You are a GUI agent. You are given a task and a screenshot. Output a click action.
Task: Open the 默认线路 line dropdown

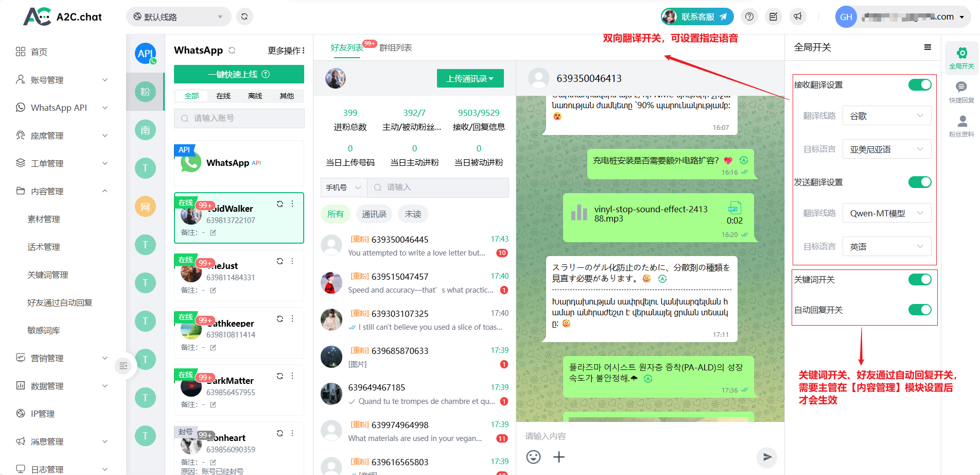178,17
